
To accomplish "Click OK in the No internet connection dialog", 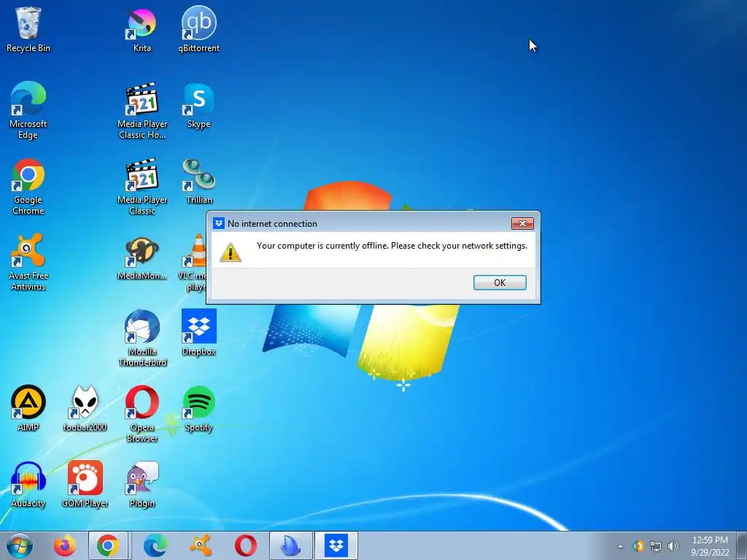I will pyautogui.click(x=500, y=282).
